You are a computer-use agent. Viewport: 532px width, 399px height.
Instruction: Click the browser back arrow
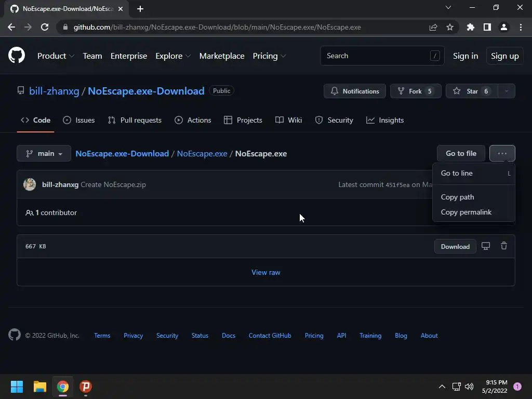11,27
